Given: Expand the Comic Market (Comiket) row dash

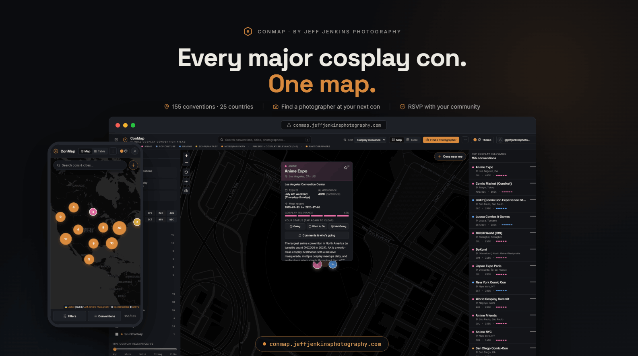Looking at the screenshot, I should tap(533, 183).
